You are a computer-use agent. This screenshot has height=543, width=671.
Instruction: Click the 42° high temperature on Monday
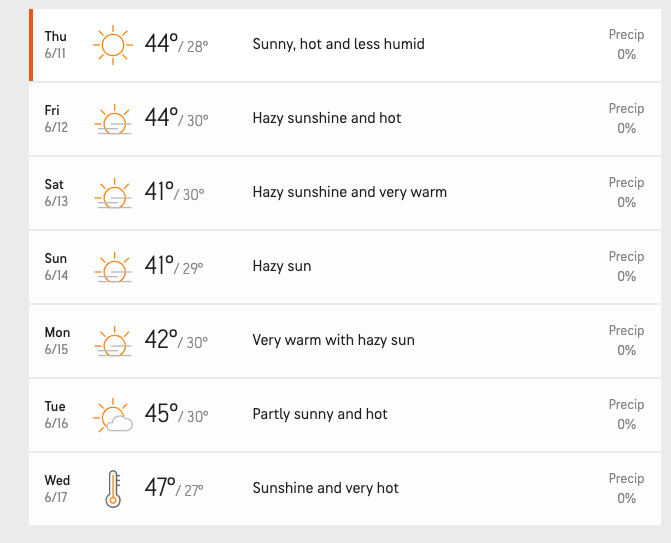tap(161, 339)
